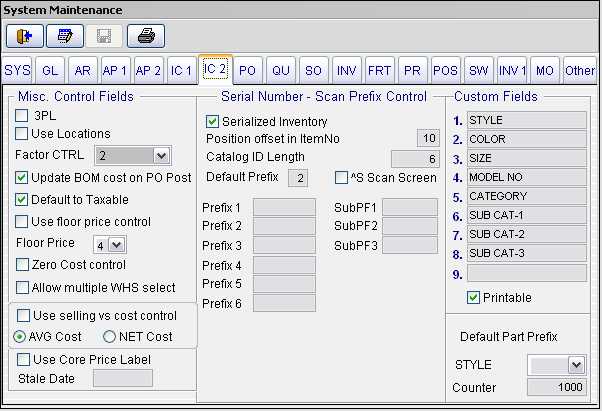The height and width of the screenshot is (411, 602).
Task: Check Use selling vs cost control
Action: click(x=23, y=315)
